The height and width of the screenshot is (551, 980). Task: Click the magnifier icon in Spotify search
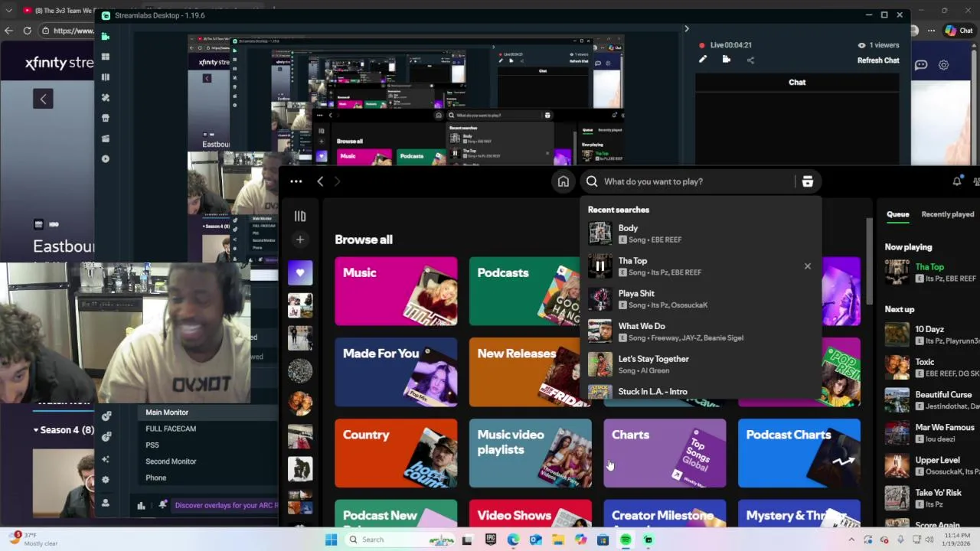click(x=592, y=181)
